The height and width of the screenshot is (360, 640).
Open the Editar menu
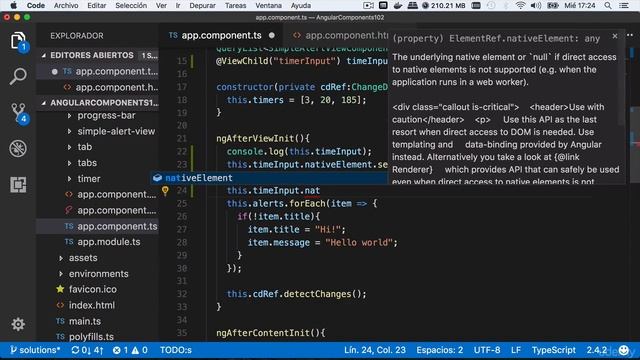point(96,5)
